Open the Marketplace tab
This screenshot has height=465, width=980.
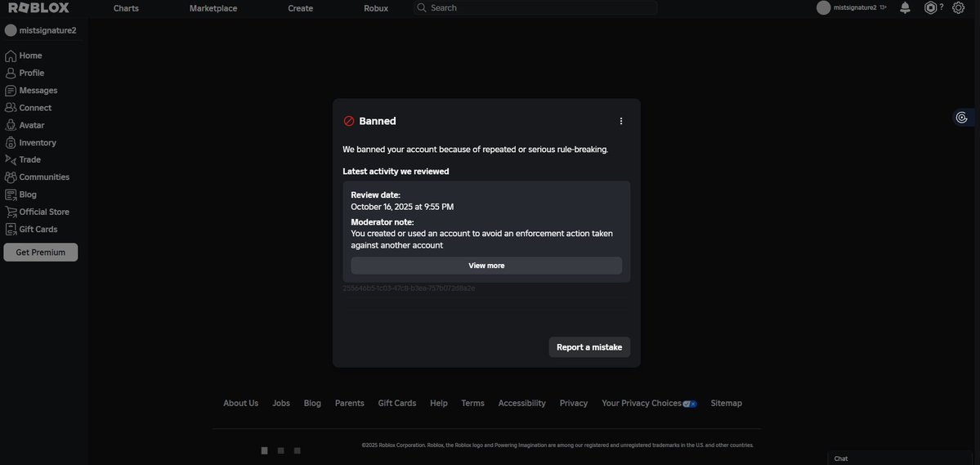213,8
